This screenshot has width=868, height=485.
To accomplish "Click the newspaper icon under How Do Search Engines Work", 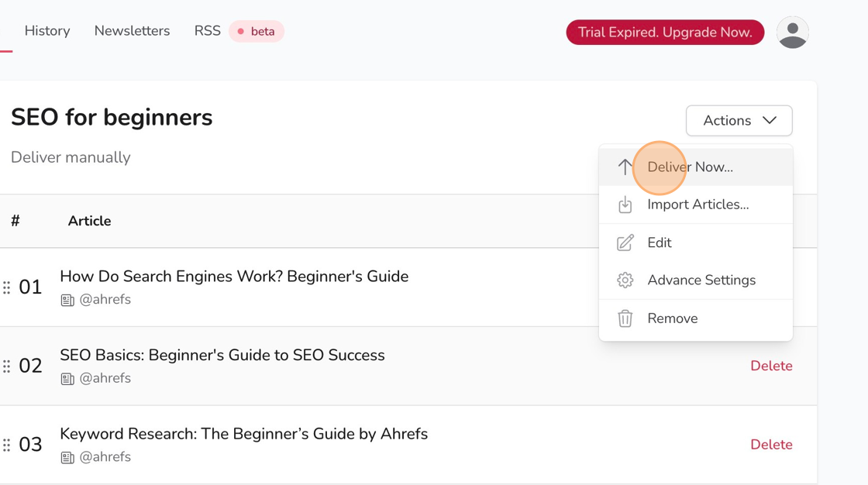I will pyautogui.click(x=67, y=300).
